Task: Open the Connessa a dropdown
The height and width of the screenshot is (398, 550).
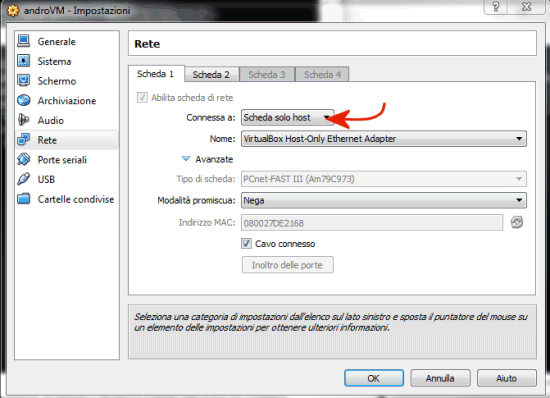Action: pos(287,117)
